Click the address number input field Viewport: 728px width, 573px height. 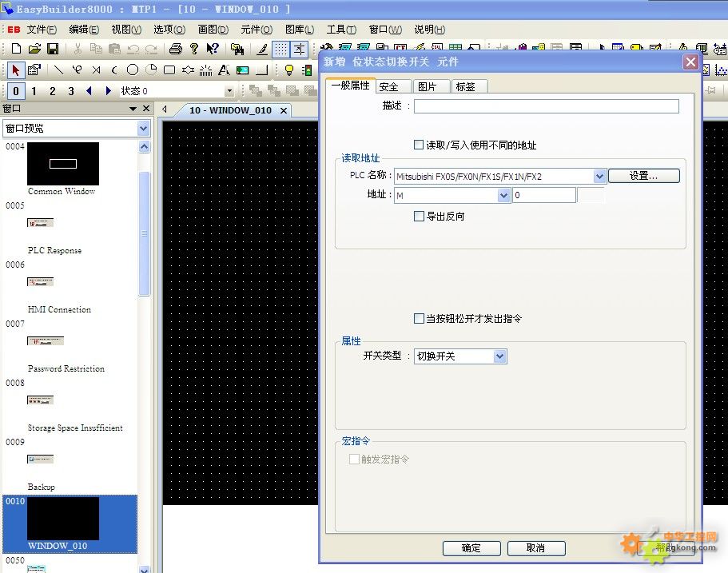[x=543, y=196]
